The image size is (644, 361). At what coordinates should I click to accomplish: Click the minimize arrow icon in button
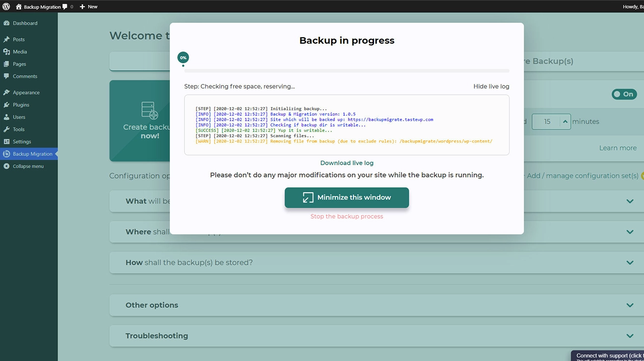coord(308,198)
